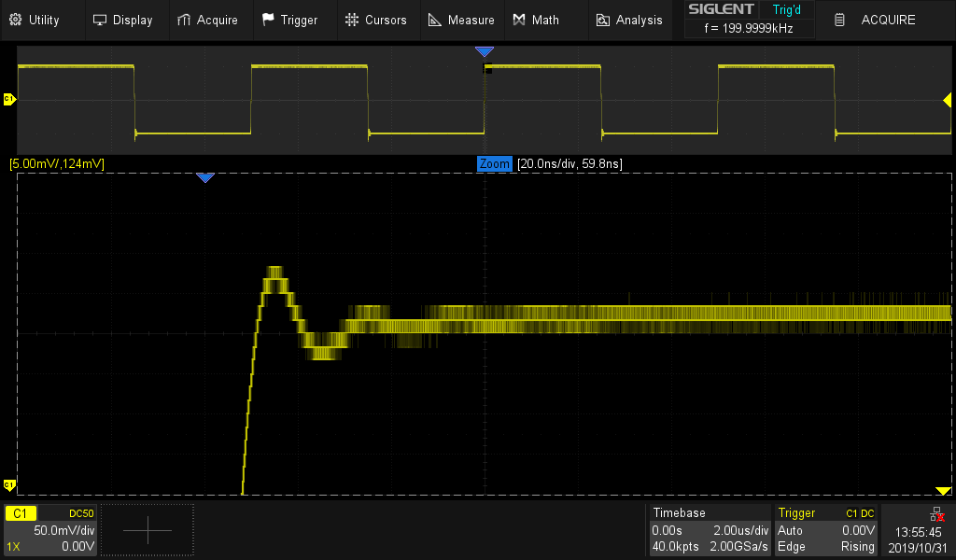Click the blue Zoom label

[495, 164]
